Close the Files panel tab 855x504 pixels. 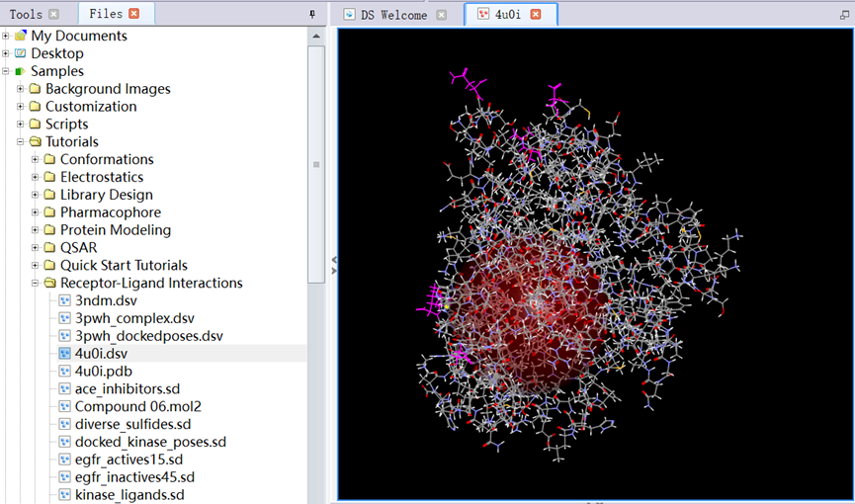point(134,14)
